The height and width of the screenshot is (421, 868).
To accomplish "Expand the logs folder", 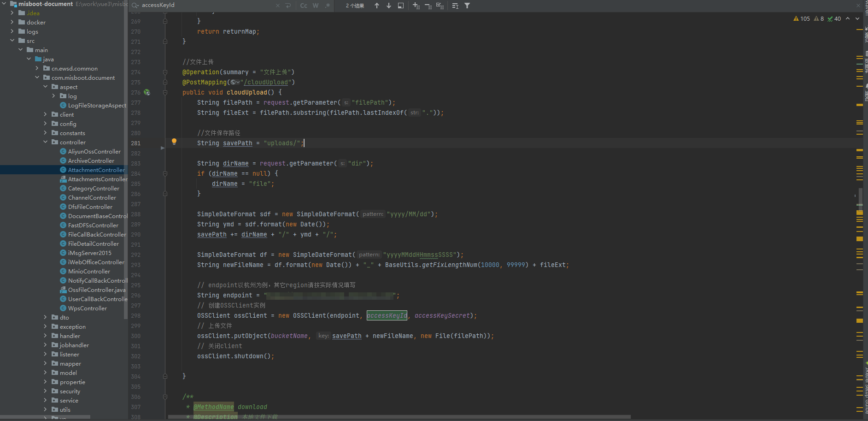I will (12, 31).
